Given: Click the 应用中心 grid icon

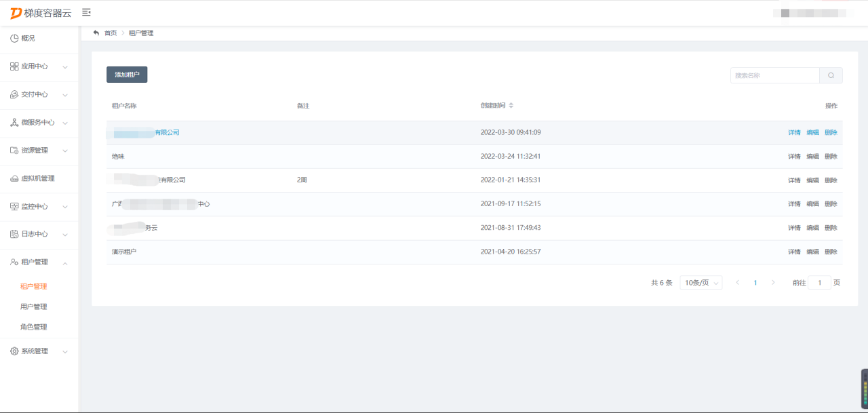Looking at the screenshot, I should pos(14,66).
